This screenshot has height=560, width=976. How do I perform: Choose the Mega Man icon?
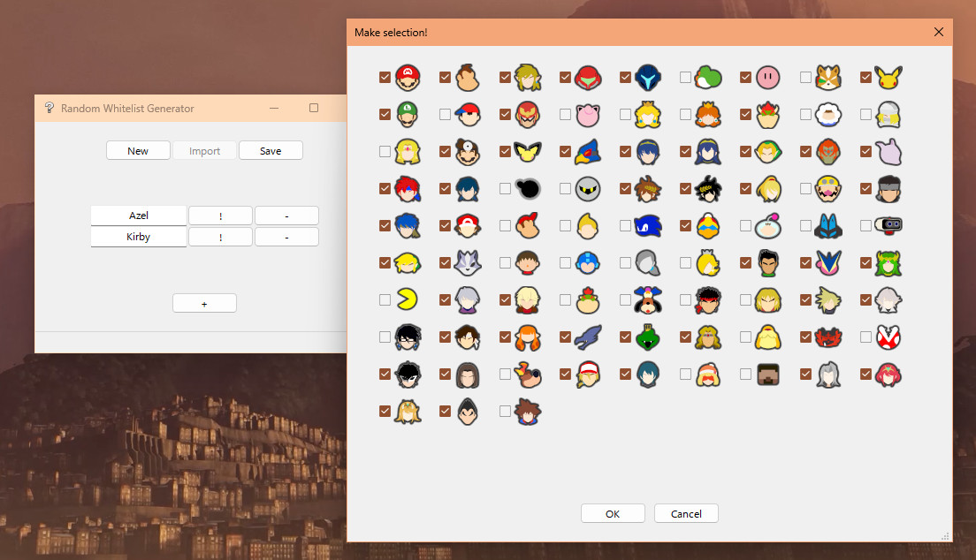(x=588, y=263)
